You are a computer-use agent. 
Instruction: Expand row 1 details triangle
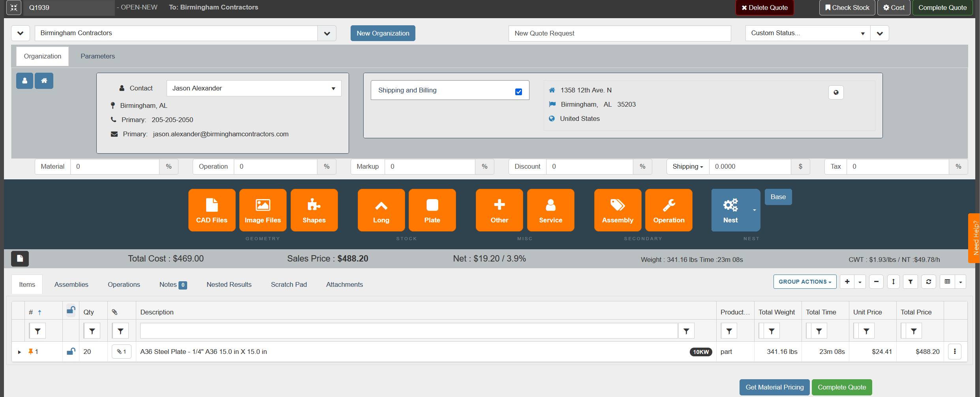[x=19, y=352]
